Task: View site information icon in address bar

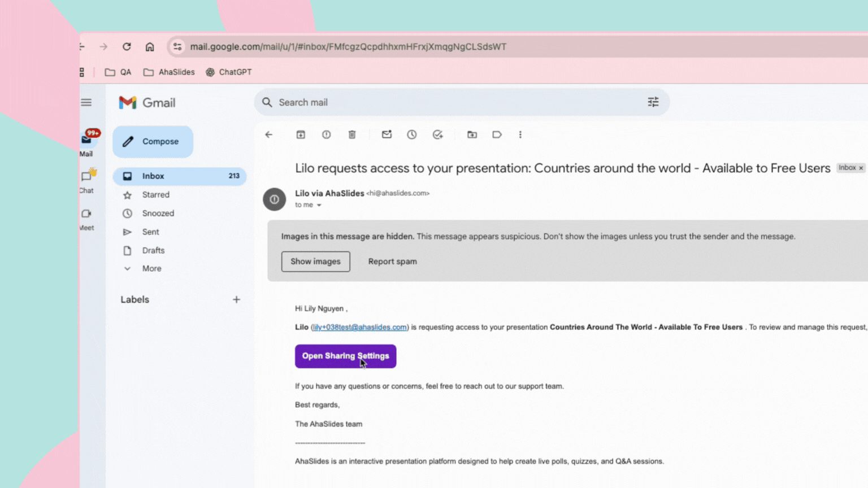Action: [177, 47]
